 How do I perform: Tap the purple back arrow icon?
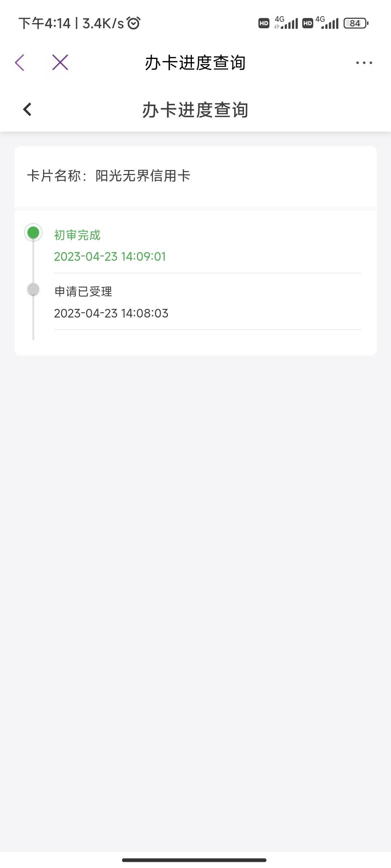(x=20, y=63)
